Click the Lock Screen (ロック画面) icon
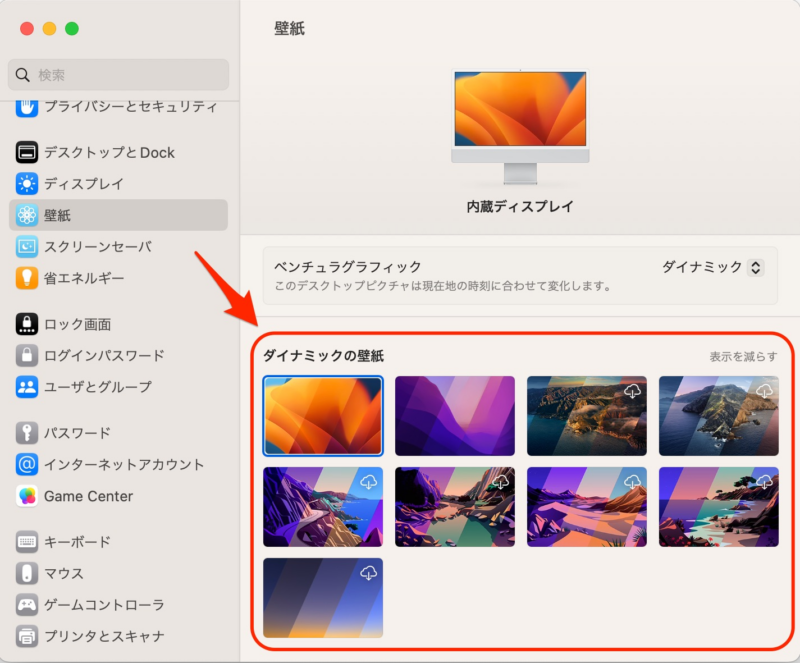This screenshot has width=800, height=663. 27,324
